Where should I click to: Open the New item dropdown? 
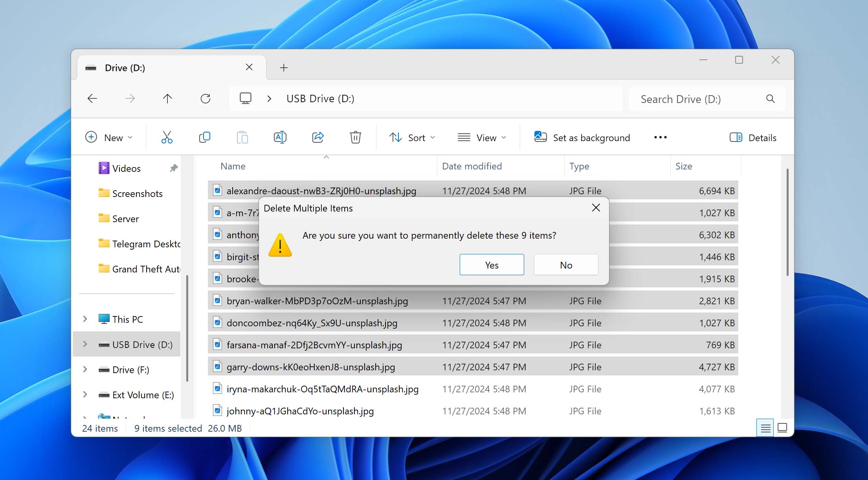point(109,138)
